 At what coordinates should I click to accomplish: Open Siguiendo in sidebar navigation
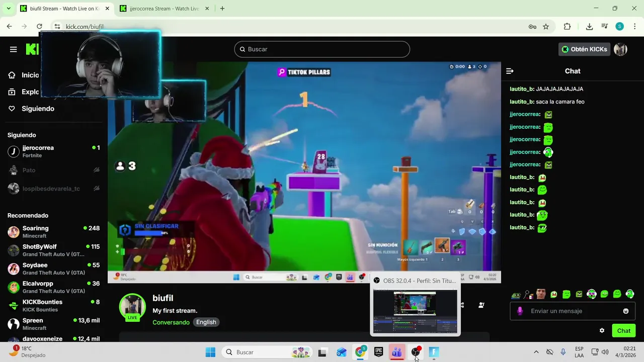click(x=38, y=109)
